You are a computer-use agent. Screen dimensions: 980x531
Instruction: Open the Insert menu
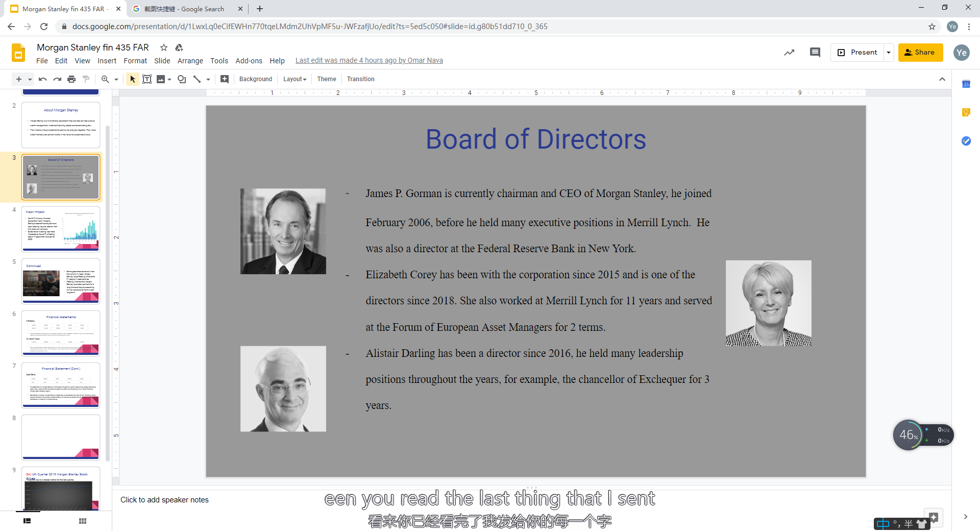click(107, 61)
